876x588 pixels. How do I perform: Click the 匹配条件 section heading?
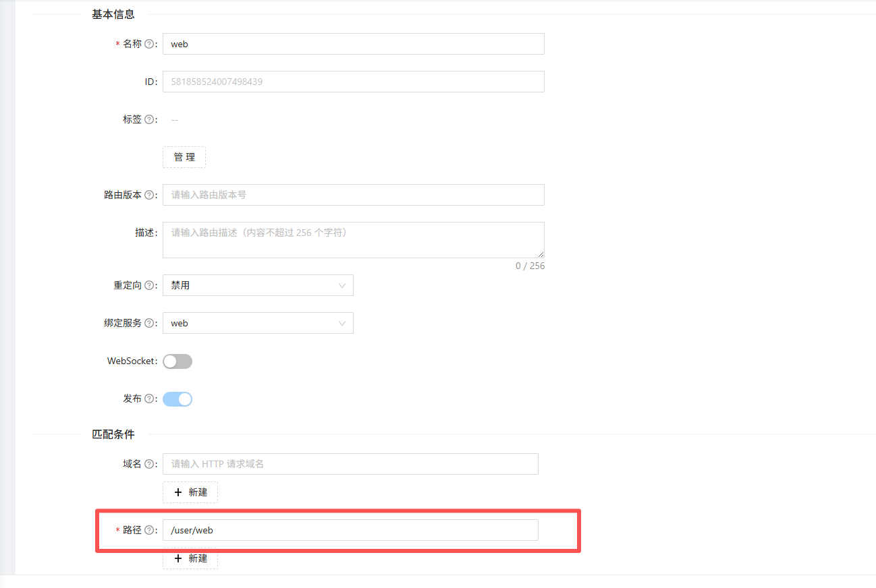113,434
